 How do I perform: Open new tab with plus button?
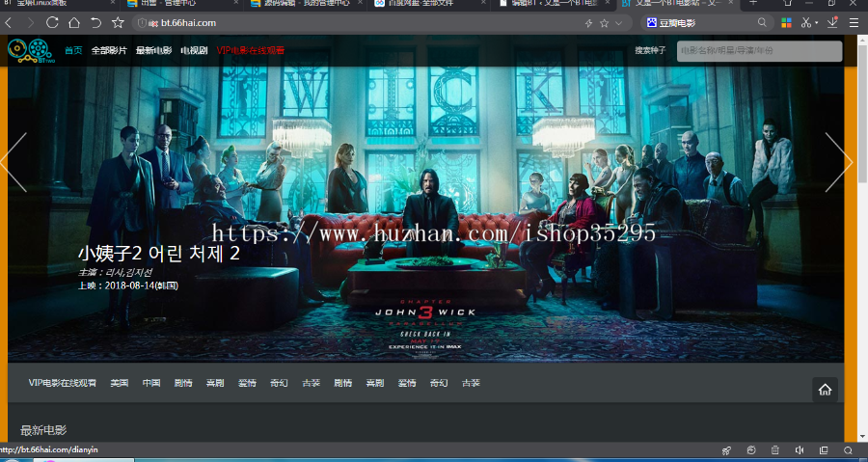point(753,3)
